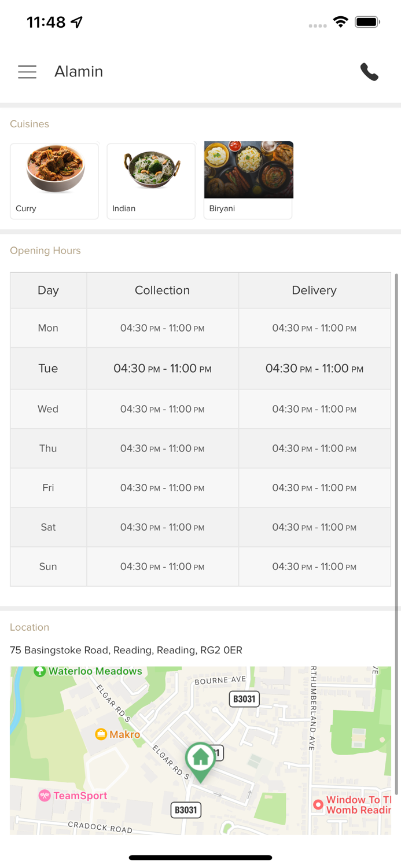401x868 pixels.
Task: Tap the Alamin restaurant title
Action: [x=79, y=72]
